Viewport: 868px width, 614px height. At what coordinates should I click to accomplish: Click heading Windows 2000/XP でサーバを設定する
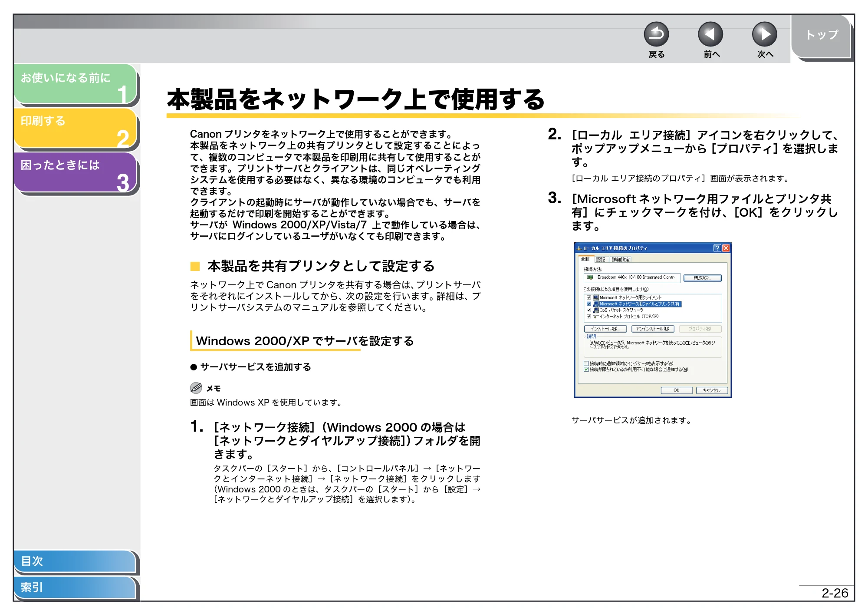305,341
